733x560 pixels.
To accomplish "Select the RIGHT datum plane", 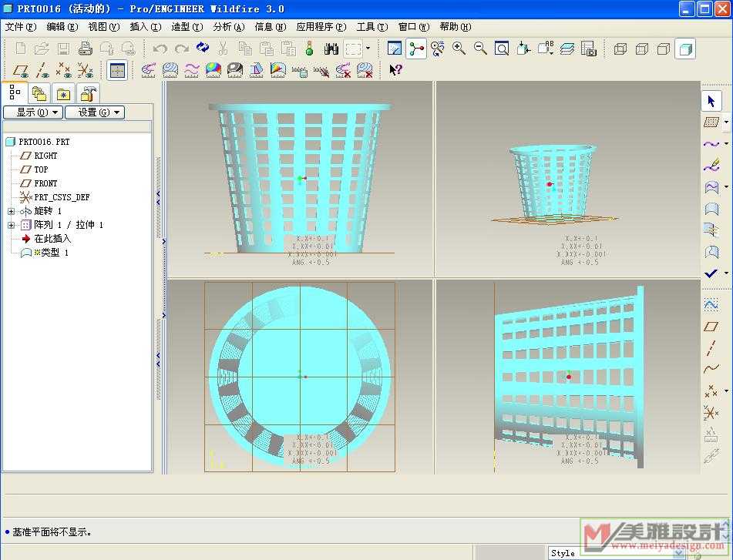I will pyautogui.click(x=45, y=156).
